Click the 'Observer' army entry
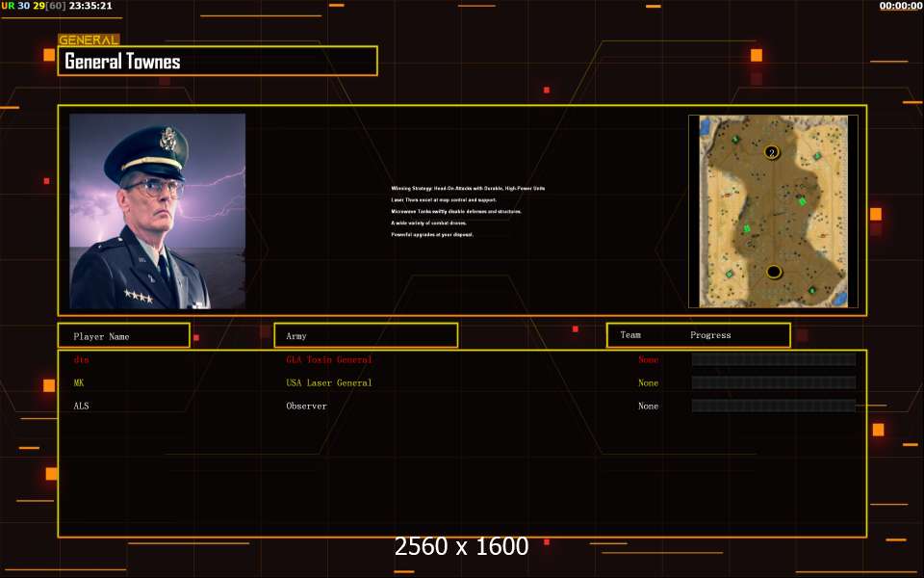924x578 pixels. coord(306,406)
